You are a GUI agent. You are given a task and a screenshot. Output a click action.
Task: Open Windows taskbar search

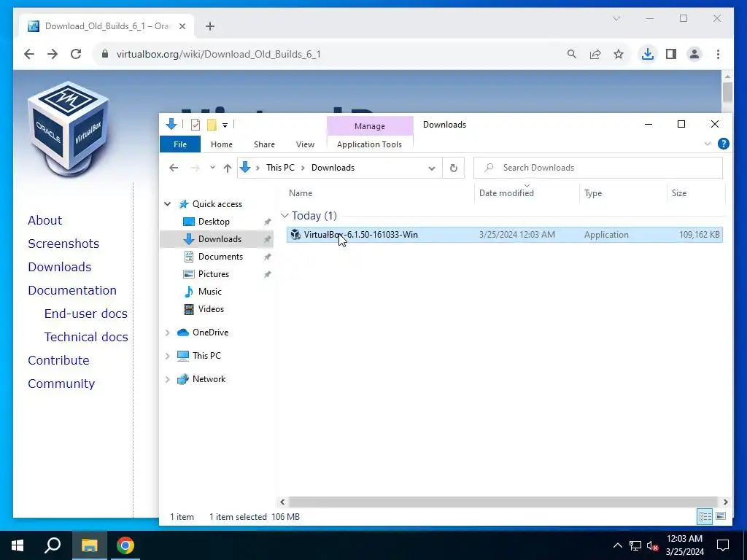pos(53,545)
